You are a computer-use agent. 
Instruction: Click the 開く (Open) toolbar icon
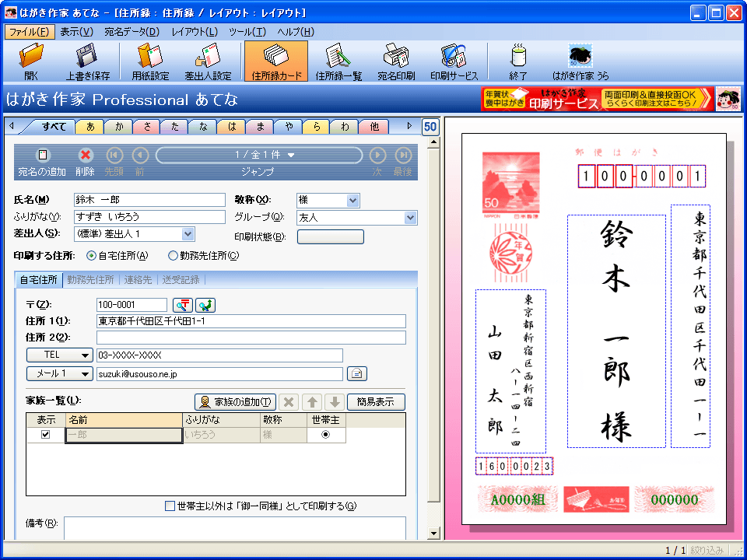pos(31,61)
